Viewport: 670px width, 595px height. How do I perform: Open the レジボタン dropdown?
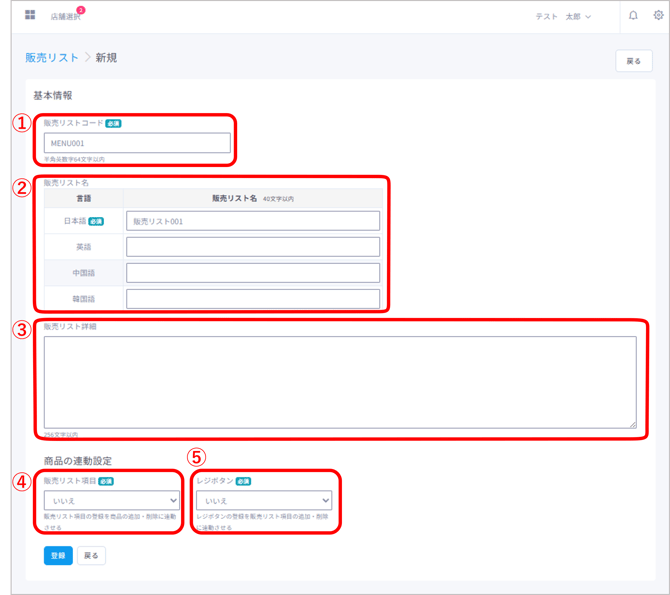[263, 500]
